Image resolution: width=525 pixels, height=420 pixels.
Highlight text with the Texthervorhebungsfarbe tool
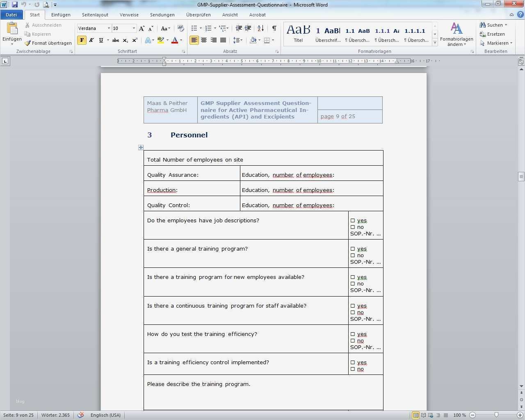[x=160, y=40]
